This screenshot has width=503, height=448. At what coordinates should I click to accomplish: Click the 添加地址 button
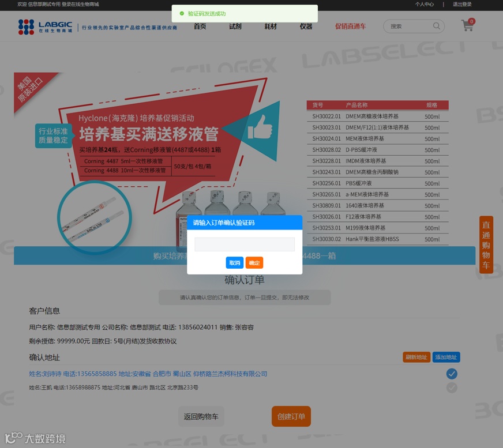pyautogui.click(x=446, y=357)
